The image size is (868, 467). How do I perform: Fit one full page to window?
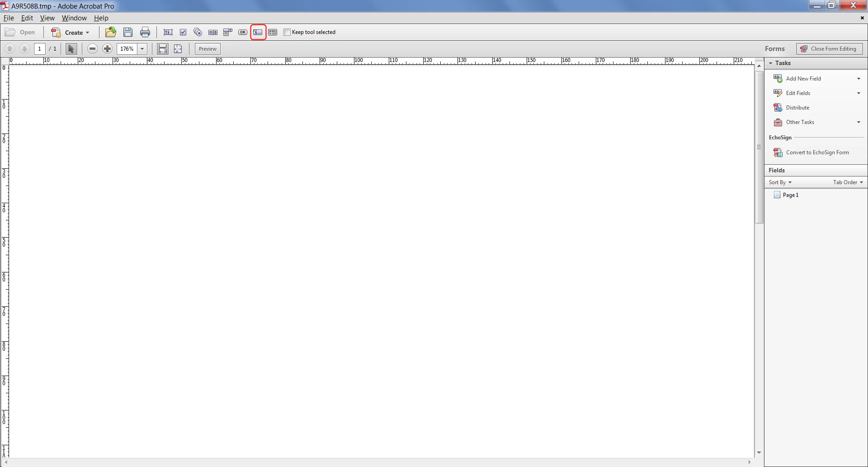point(178,48)
